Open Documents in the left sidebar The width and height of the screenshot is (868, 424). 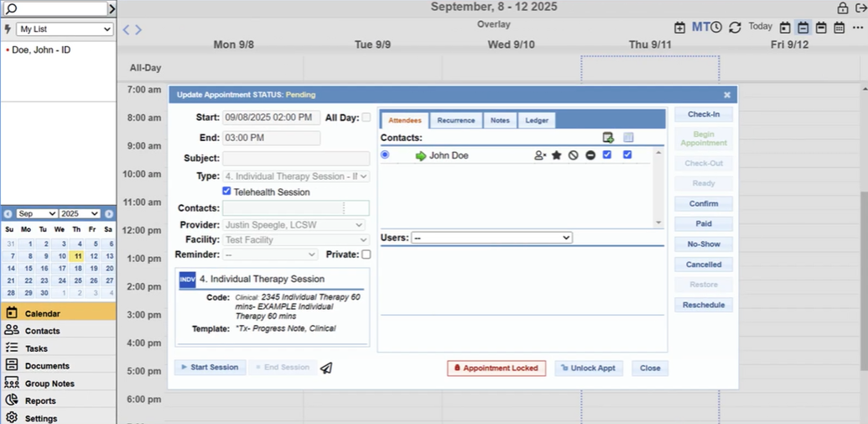pos(58,366)
